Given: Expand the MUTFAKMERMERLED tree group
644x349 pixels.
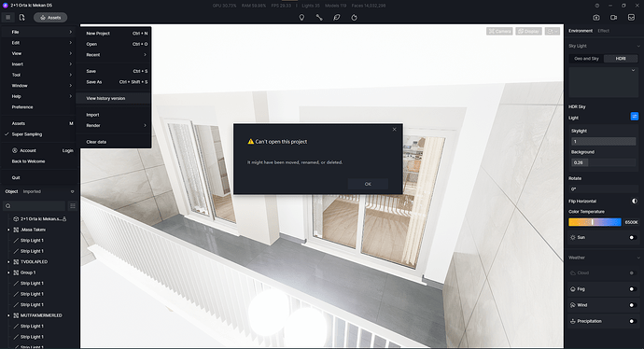Looking at the screenshot, I should click(8, 315).
